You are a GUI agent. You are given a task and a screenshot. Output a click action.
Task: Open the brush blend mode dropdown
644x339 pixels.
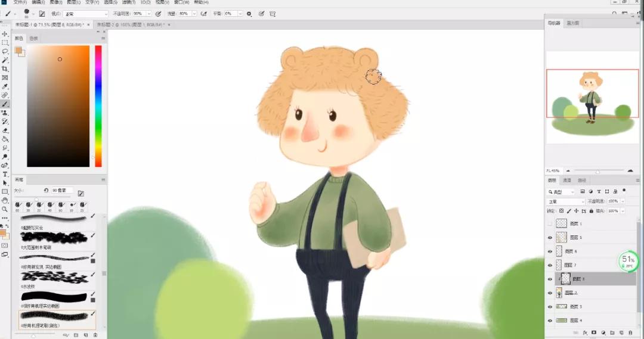86,13
